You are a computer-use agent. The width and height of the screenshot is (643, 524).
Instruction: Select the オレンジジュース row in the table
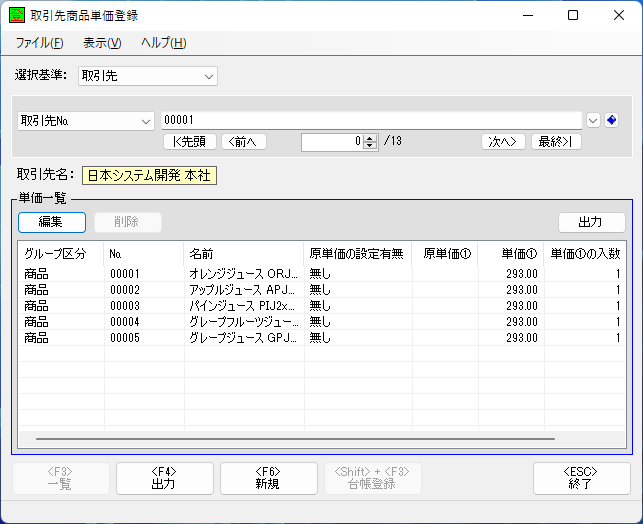[240, 272]
